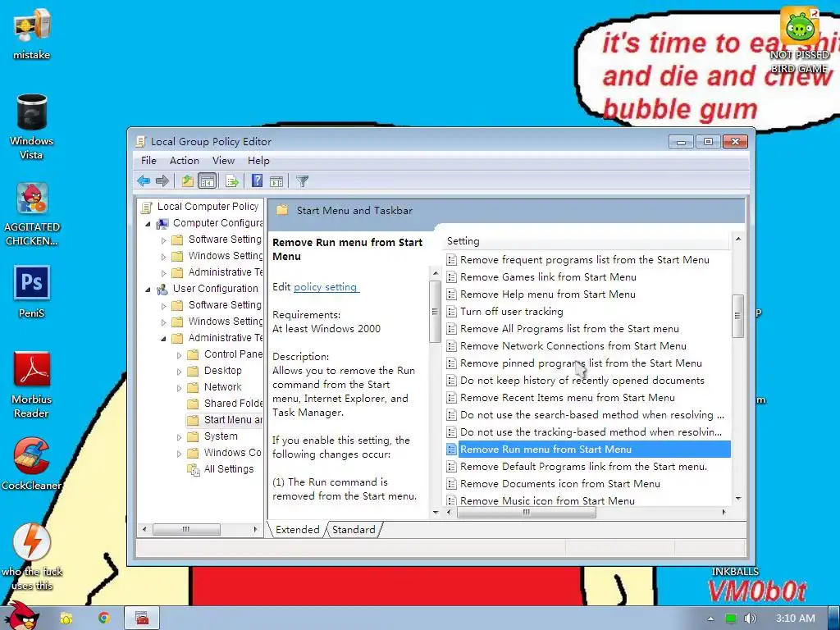Select the orange lightning bolt desktop icon
Image resolution: width=840 pixels, height=630 pixels.
click(x=32, y=557)
